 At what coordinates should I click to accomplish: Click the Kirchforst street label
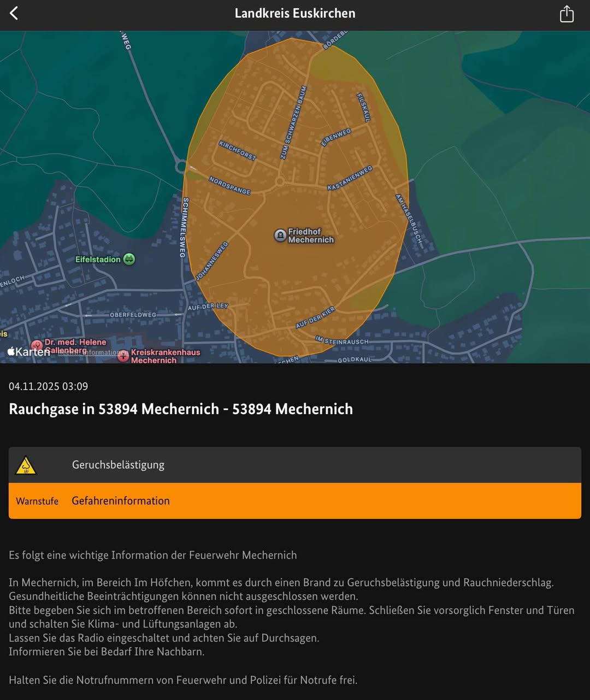pyautogui.click(x=238, y=150)
